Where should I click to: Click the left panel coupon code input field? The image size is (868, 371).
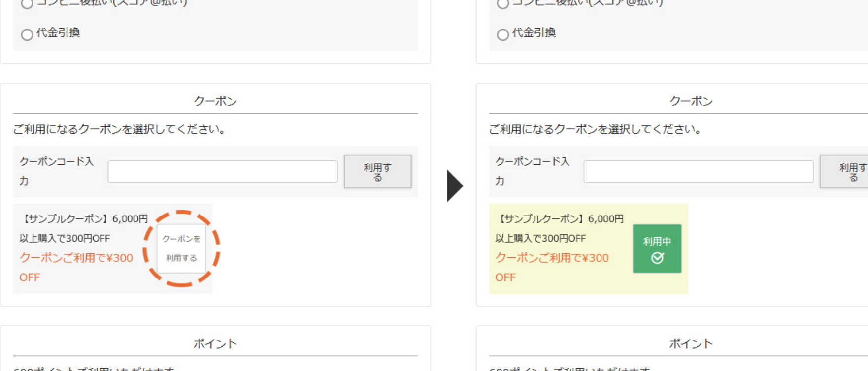tap(222, 172)
